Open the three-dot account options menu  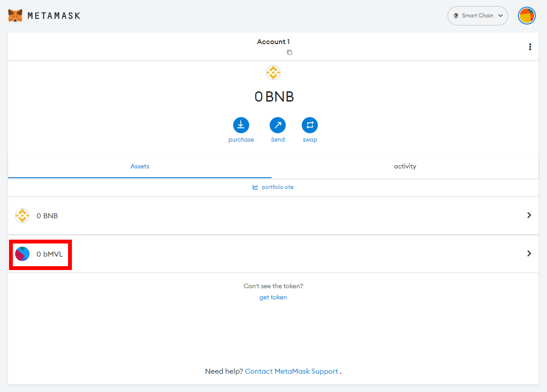(530, 47)
